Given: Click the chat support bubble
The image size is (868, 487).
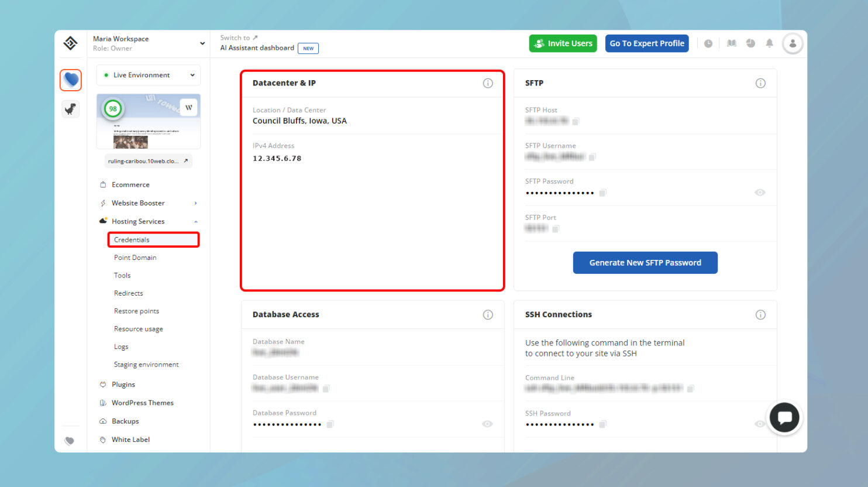Looking at the screenshot, I should tap(784, 417).
